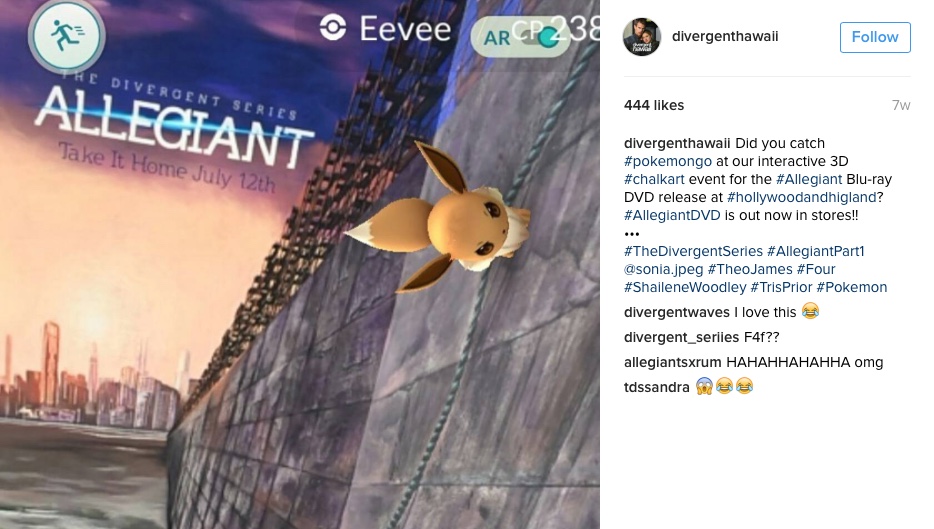Viewport: 934px width, 529px height.
Task: Open the #TheoJames hashtag
Action: 750,269
